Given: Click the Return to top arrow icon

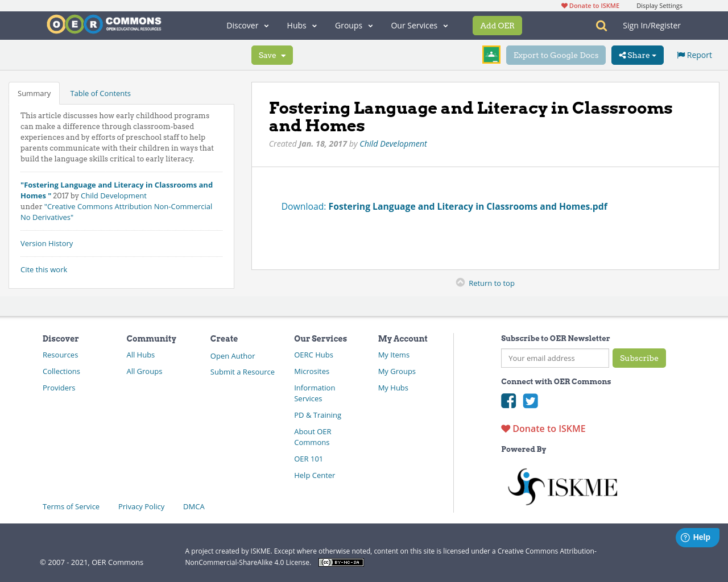Looking at the screenshot, I should tap(460, 282).
